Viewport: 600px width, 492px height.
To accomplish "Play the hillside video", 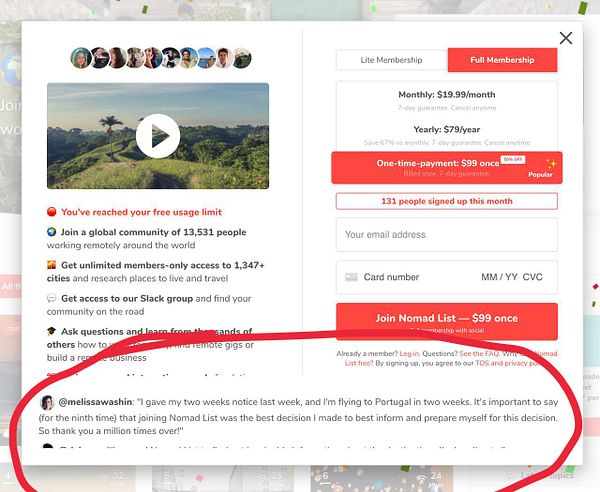I will coord(158,136).
